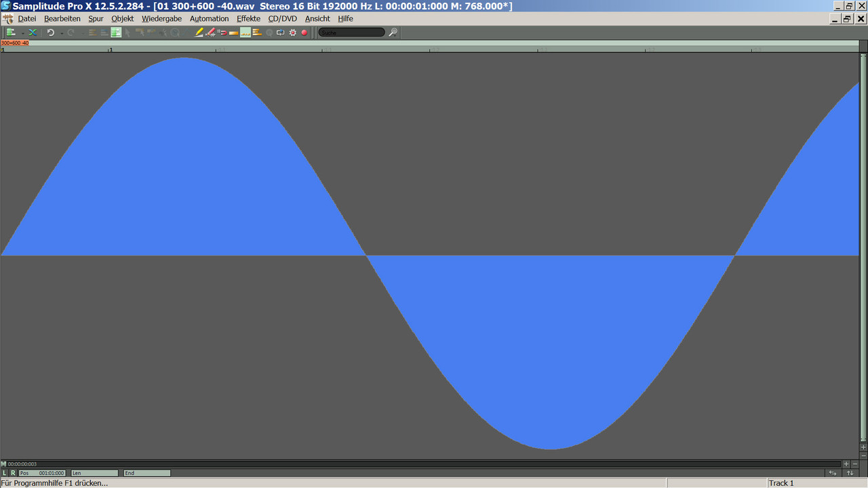Select the 300+600 -40 object label
The height and width of the screenshot is (488, 868).
[x=15, y=43]
